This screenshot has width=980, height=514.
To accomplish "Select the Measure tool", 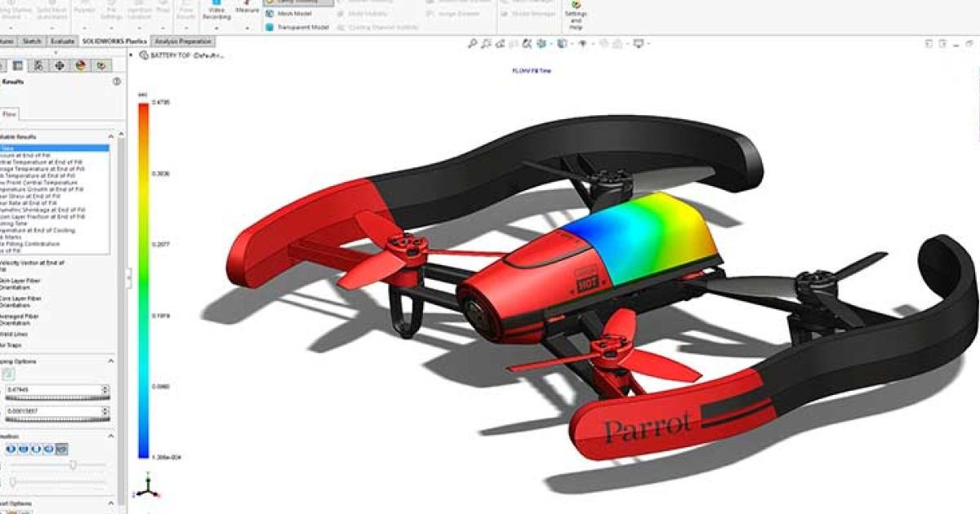I will coord(247,11).
